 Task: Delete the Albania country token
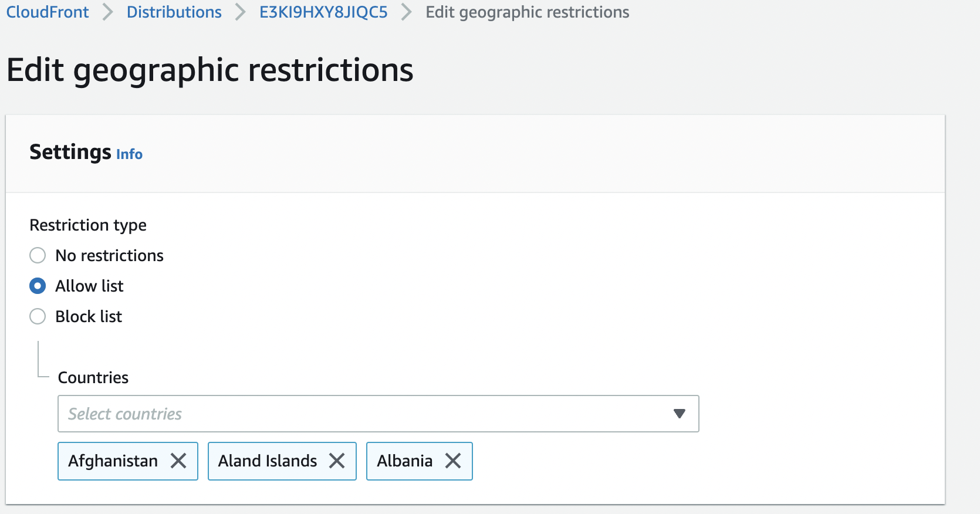pyautogui.click(x=453, y=461)
